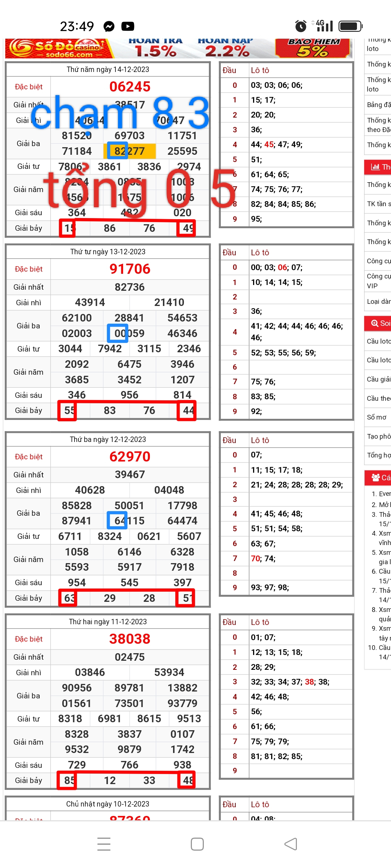Image resolution: width=391 pixels, height=868 pixels.
Task: Click loto row '21; 24; 28; 28; 28; 28; 29;'
Action: point(297,485)
